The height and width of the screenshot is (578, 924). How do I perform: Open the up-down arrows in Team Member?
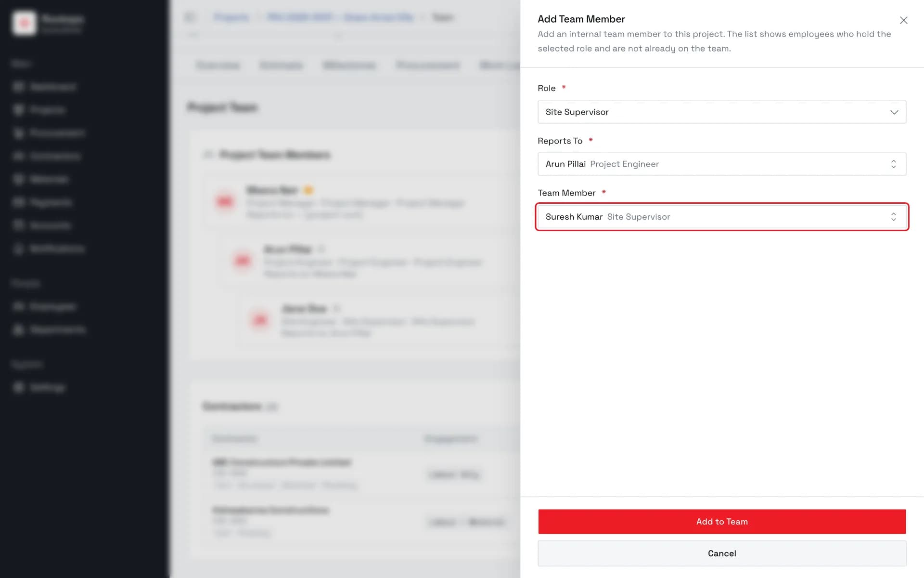tap(893, 217)
